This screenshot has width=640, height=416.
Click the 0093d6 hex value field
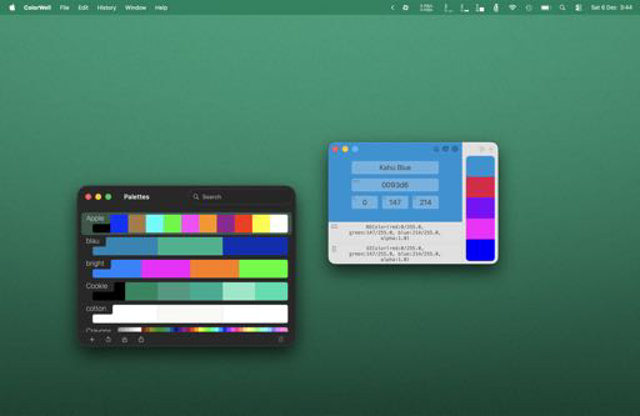pos(395,185)
